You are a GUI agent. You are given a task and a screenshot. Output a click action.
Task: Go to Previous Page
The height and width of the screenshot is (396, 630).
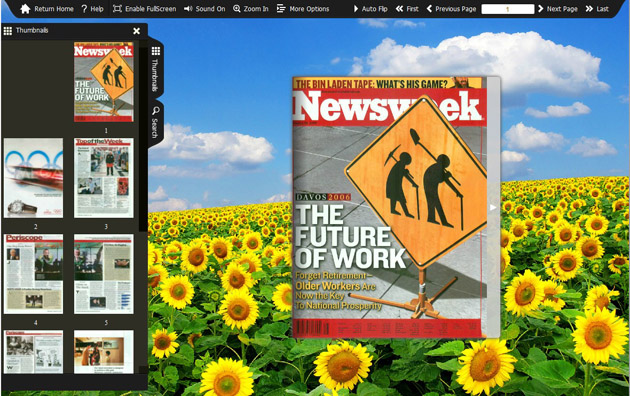tap(451, 8)
